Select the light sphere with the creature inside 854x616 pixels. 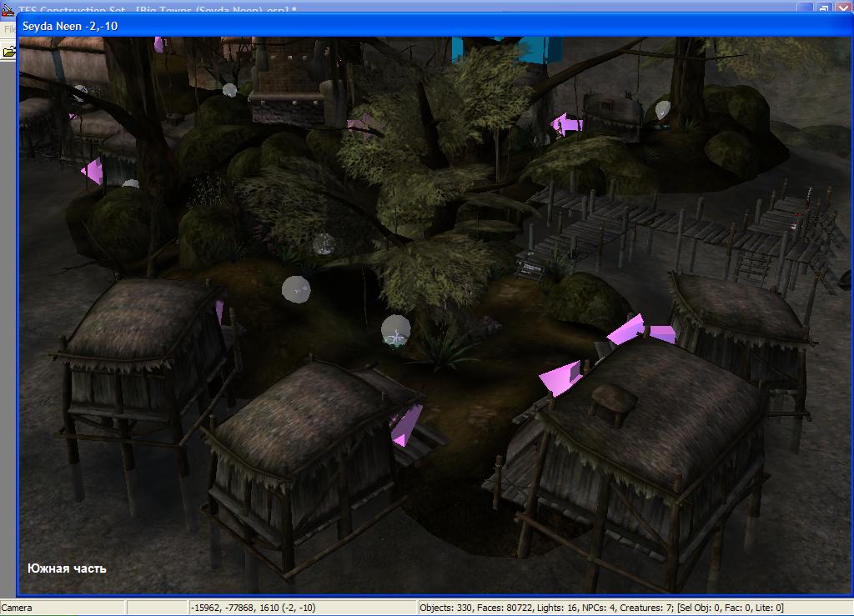395,330
